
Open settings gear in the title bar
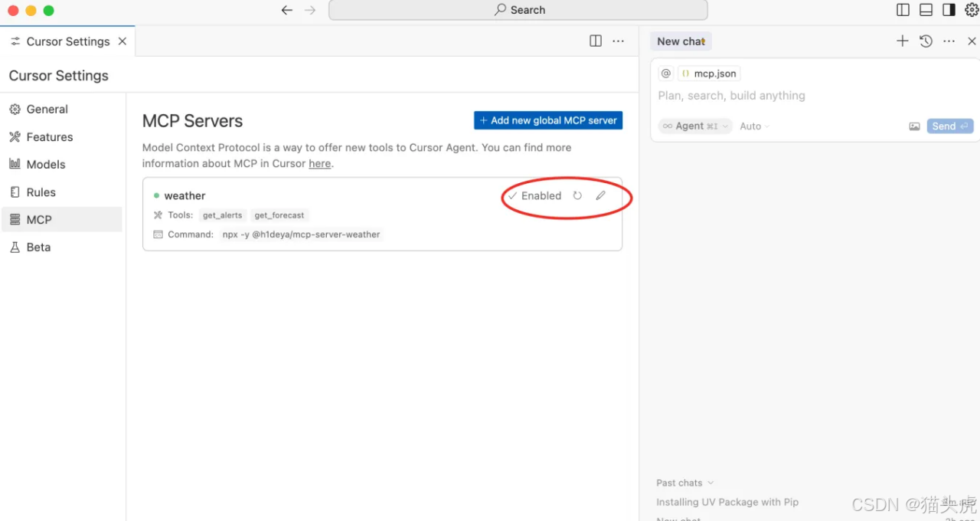click(x=972, y=10)
